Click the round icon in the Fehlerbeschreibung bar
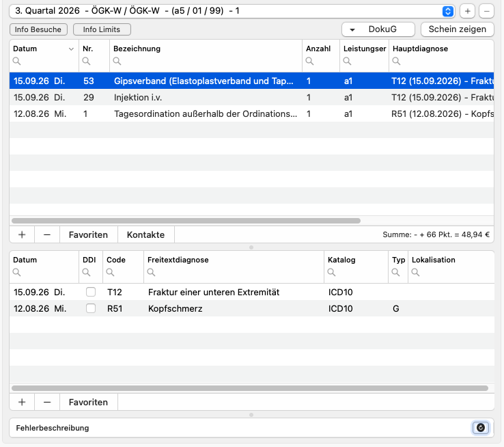Screen dimensions: 504x447 481,428
